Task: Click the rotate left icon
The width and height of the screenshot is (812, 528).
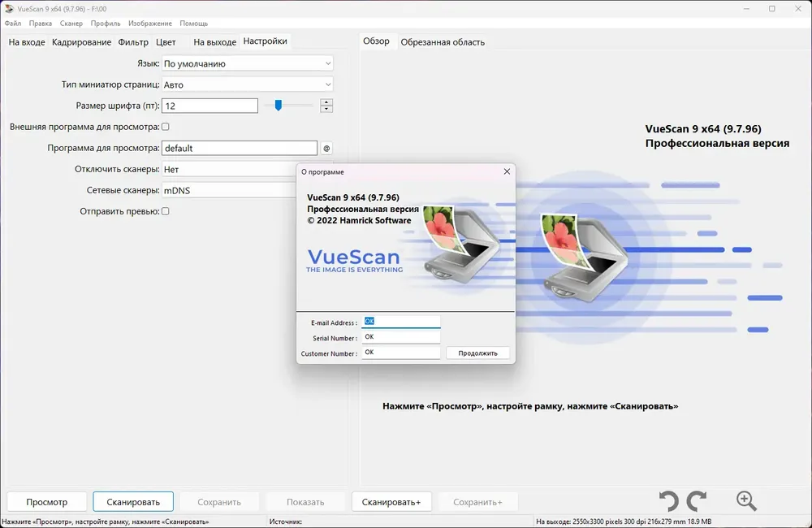Action: (x=668, y=501)
